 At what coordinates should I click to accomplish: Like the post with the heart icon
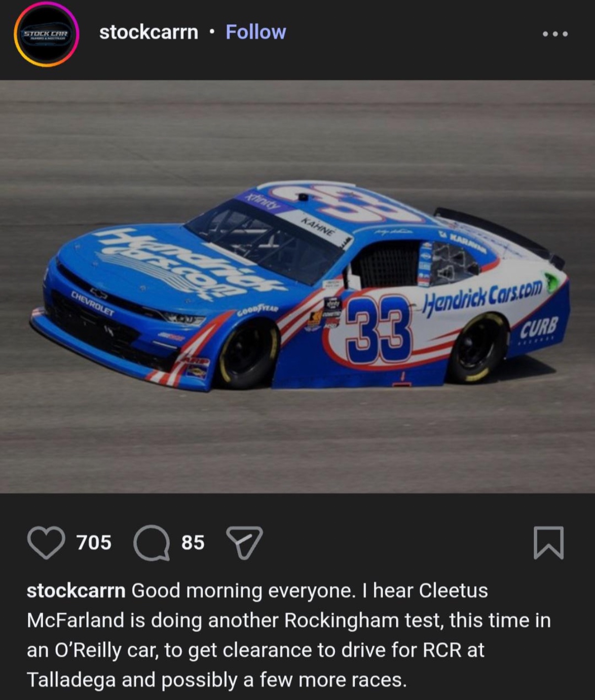(46, 542)
